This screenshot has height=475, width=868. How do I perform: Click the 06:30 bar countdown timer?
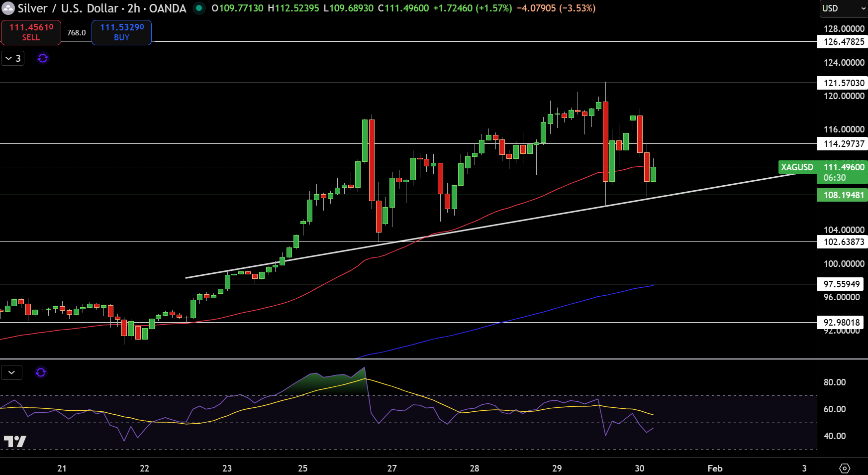pos(834,178)
